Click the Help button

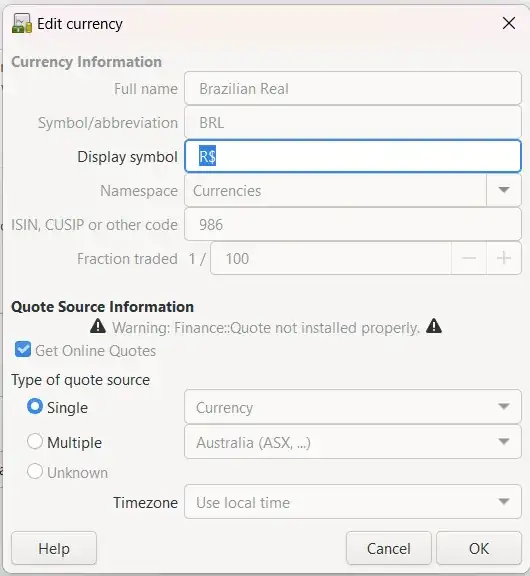[x=54, y=548]
